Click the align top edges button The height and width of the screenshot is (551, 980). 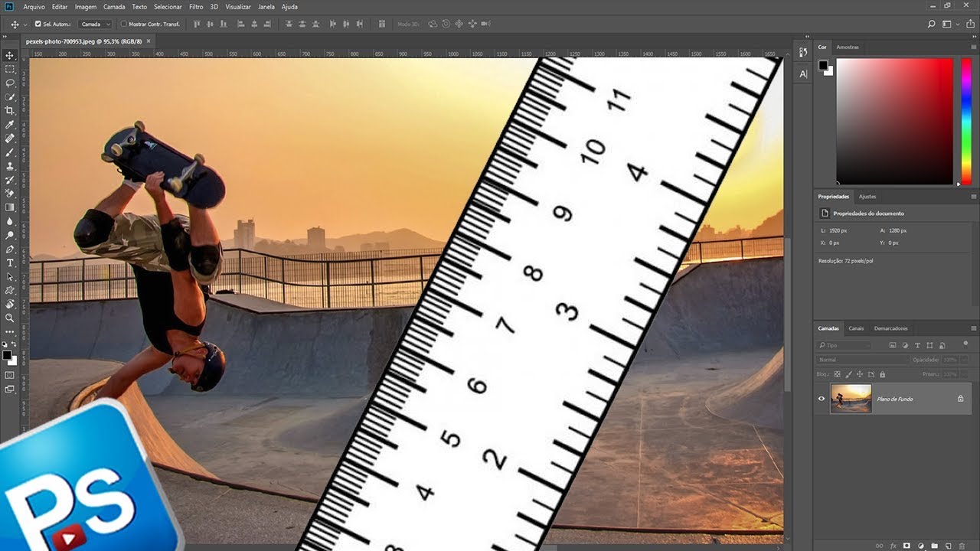[x=197, y=24]
